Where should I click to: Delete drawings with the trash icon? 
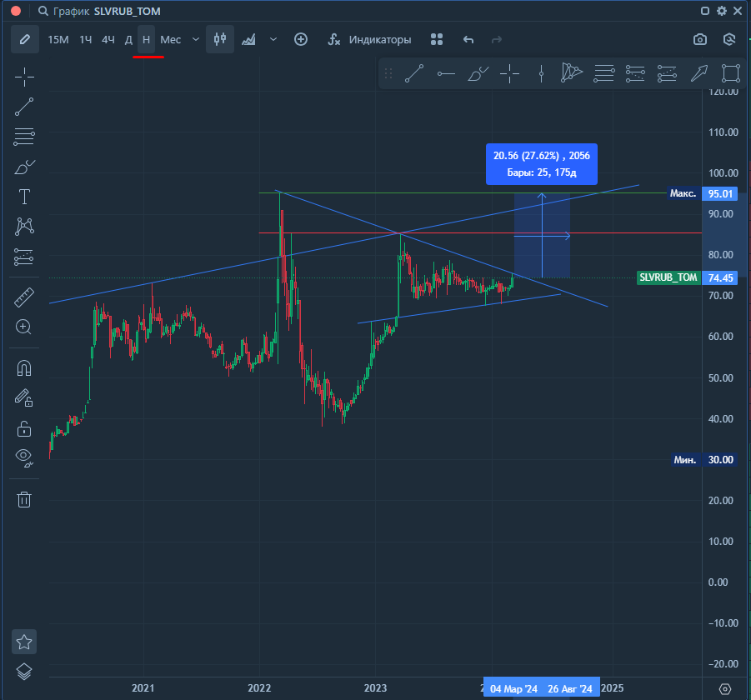pos(24,499)
